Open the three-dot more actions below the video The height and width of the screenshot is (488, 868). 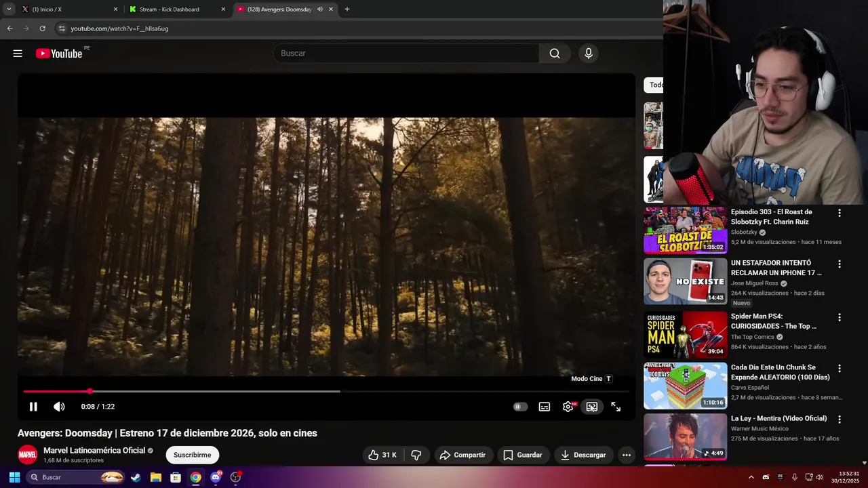click(x=627, y=455)
